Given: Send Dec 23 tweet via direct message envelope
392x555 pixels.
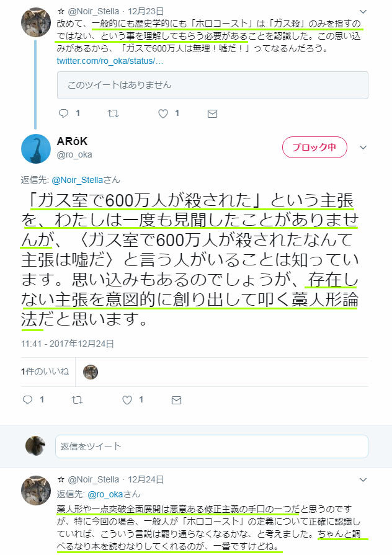Looking at the screenshot, I should tap(212, 113).
